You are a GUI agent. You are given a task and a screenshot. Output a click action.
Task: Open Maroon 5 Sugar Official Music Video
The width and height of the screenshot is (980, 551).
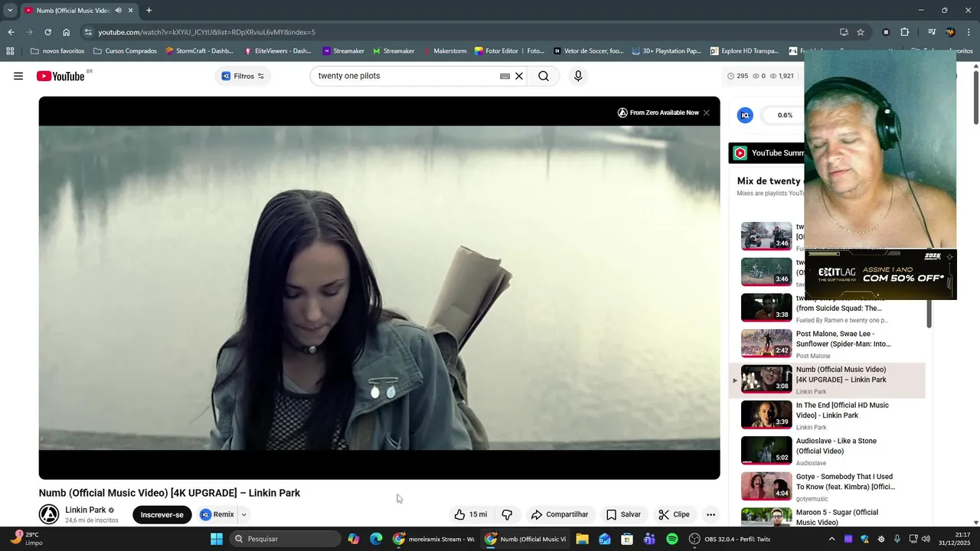(827, 517)
